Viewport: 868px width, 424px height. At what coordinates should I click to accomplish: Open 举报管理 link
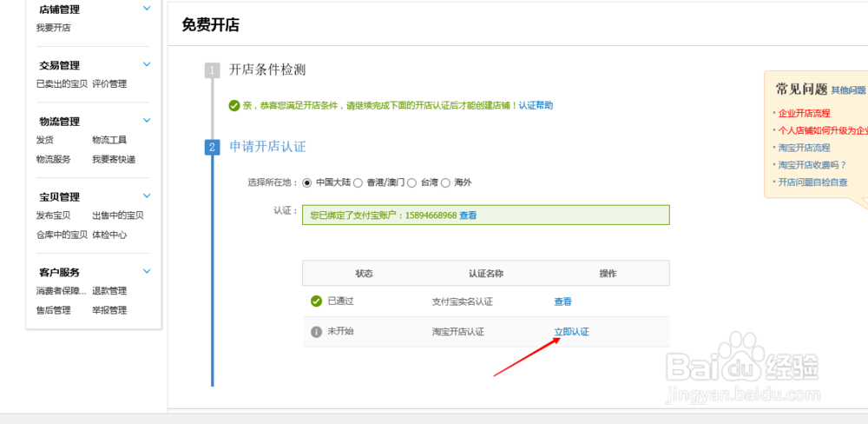tap(109, 310)
